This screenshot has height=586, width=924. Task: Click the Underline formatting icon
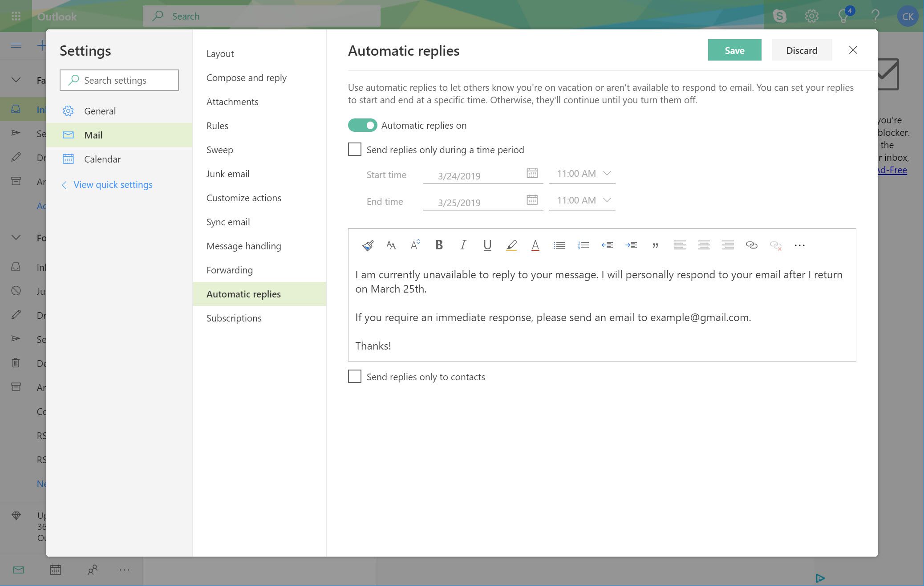pos(487,244)
